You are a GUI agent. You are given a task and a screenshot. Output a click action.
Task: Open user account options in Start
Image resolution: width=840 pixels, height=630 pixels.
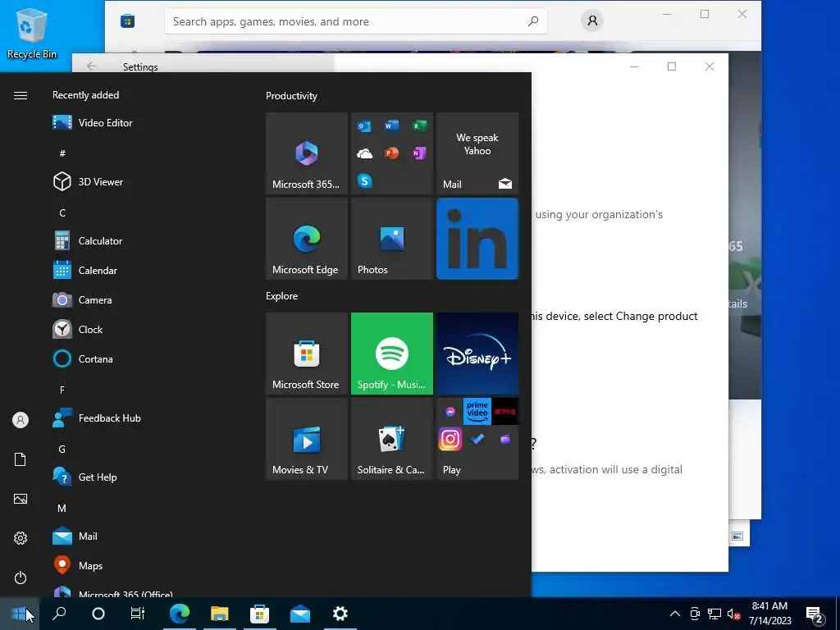click(x=21, y=420)
